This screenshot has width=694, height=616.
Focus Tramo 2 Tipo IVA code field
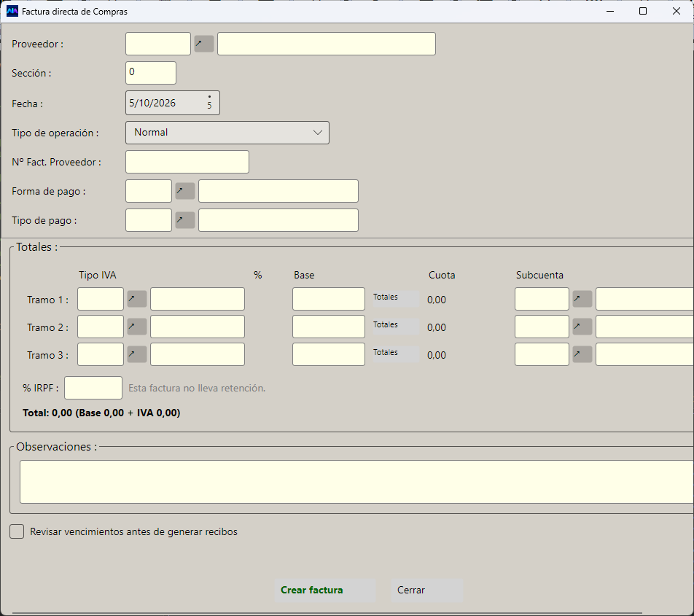(101, 327)
